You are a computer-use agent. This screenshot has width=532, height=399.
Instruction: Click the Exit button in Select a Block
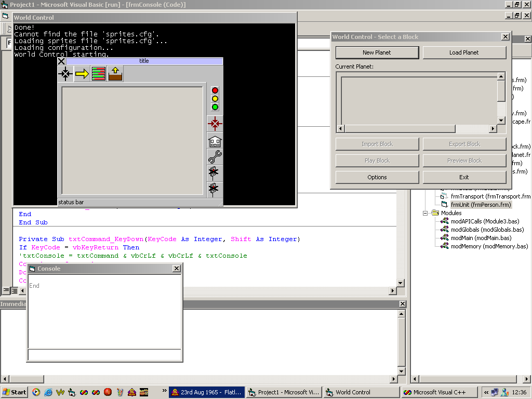click(464, 177)
